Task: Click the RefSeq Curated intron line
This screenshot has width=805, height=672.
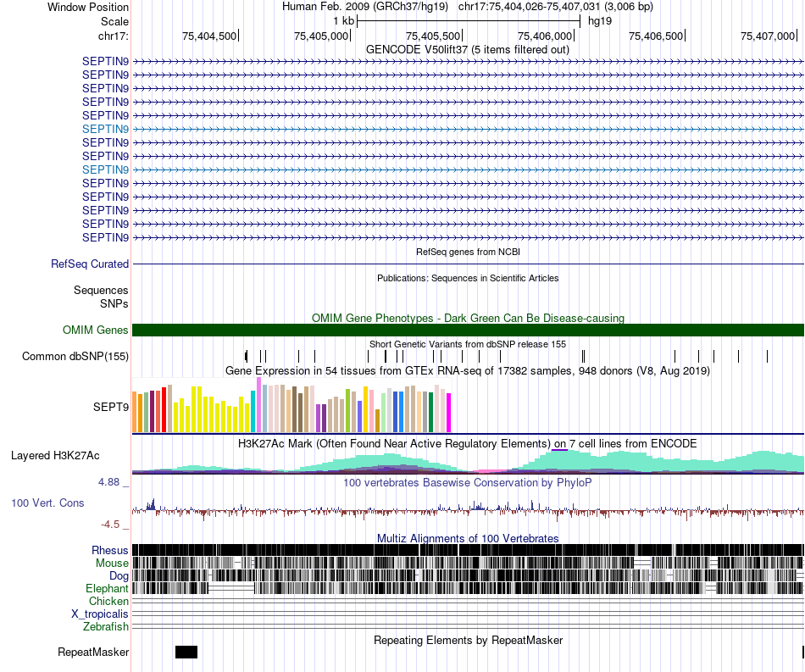Action: tap(468, 264)
